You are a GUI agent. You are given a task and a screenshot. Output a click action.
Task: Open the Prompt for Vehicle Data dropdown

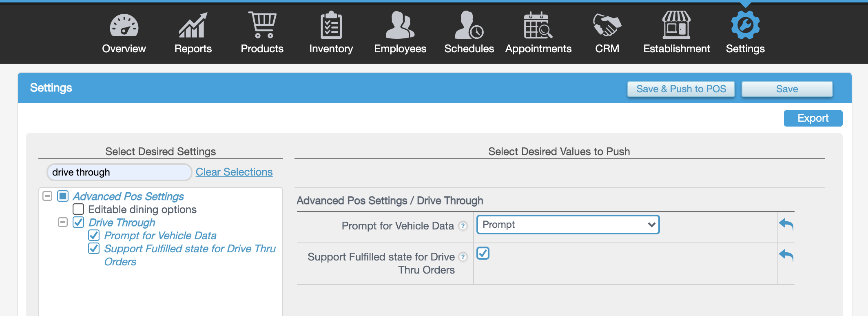(x=568, y=225)
